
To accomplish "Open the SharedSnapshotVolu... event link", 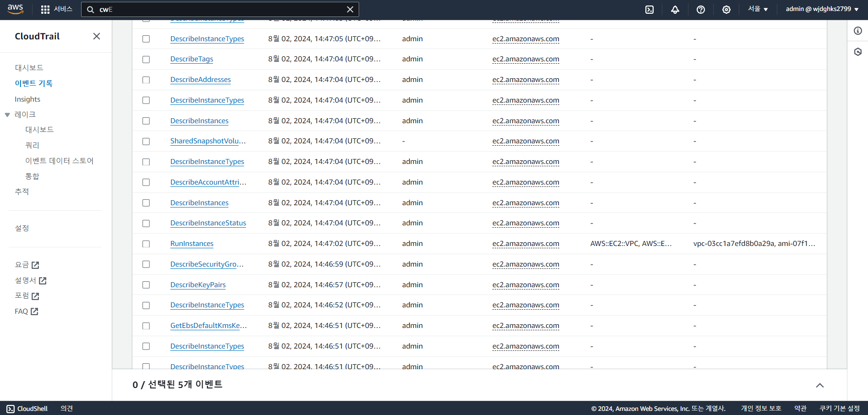I will pyautogui.click(x=208, y=141).
